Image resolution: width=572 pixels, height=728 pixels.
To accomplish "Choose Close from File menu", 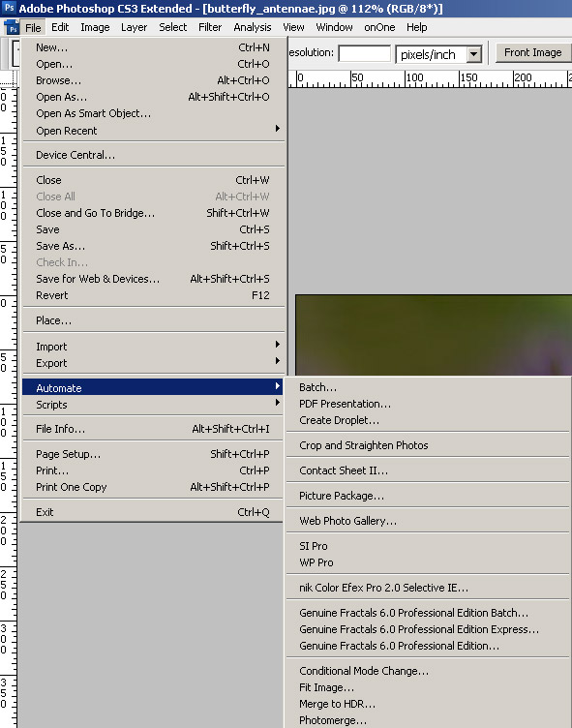I will (153, 180).
